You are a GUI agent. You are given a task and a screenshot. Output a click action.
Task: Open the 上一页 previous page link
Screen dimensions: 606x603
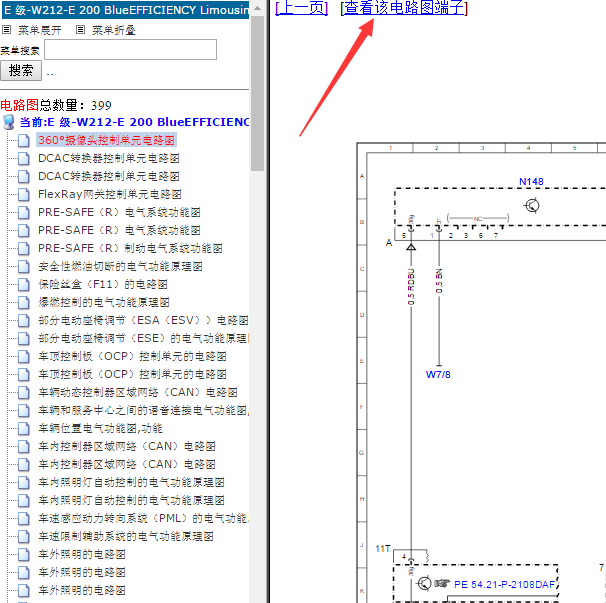tap(301, 8)
